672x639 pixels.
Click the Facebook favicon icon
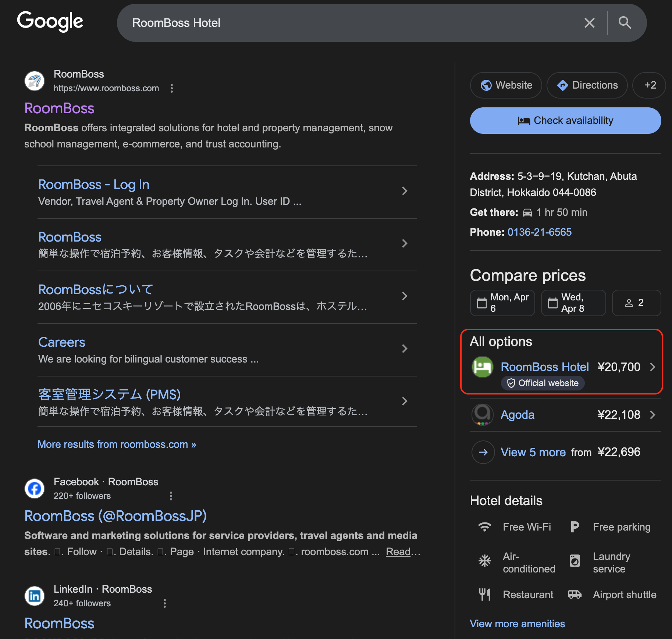click(35, 489)
